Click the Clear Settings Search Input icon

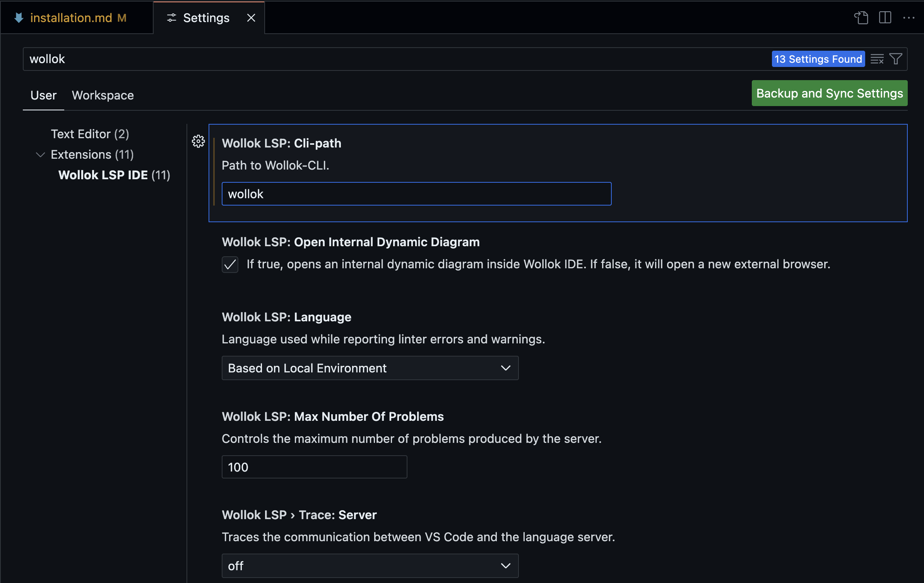coord(877,59)
